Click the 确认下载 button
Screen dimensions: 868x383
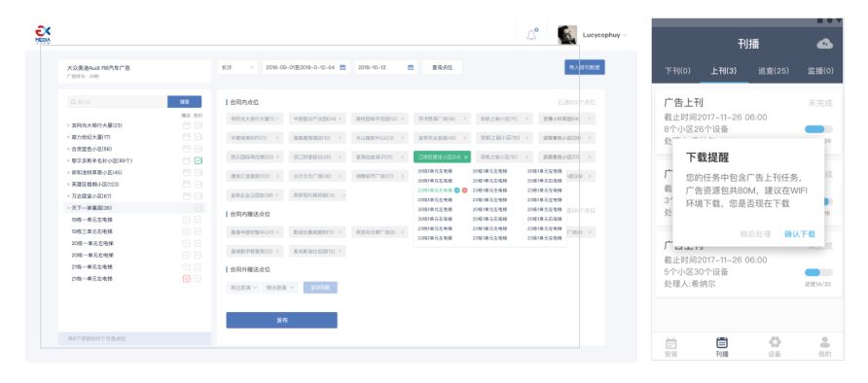tap(799, 234)
